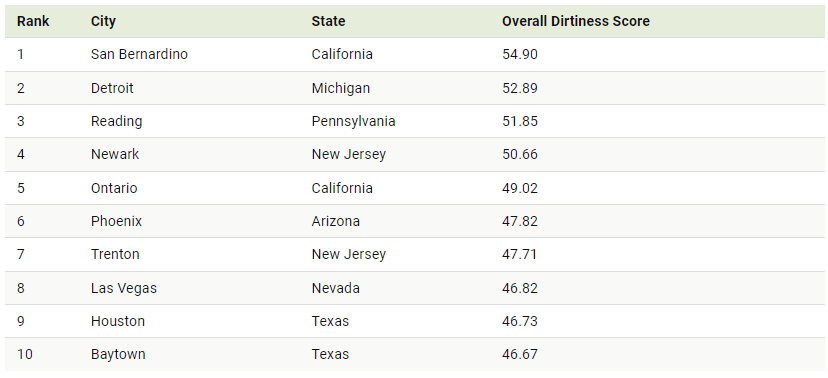The image size is (828, 378).
Task: Click the 54.90 dirtiness score
Action: pyautogui.click(x=520, y=54)
